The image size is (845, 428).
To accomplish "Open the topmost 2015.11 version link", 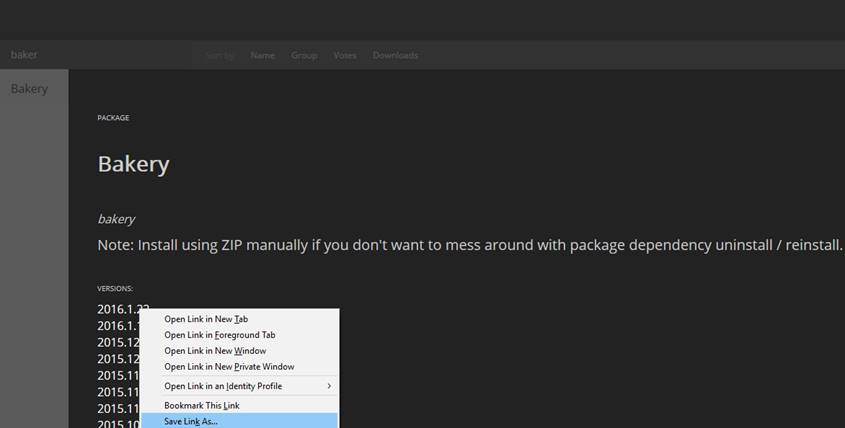I will tap(117, 375).
